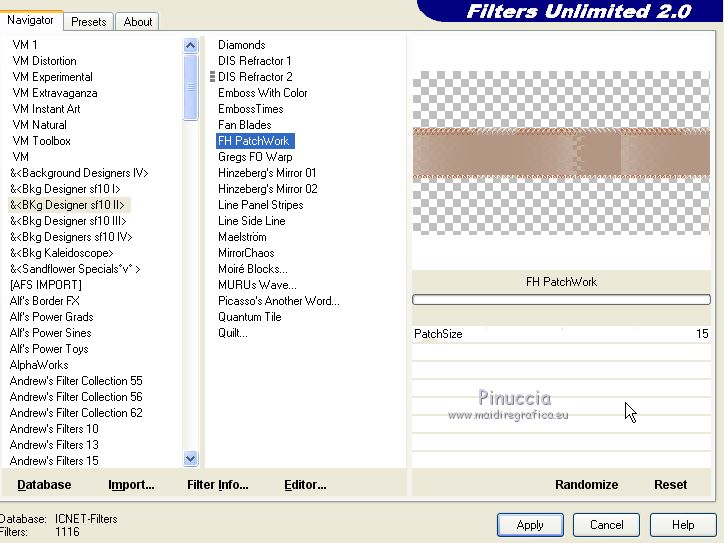Image resolution: width=724 pixels, height=543 pixels.
Task: Click Reset to restore filter settings
Action: [670, 484]
